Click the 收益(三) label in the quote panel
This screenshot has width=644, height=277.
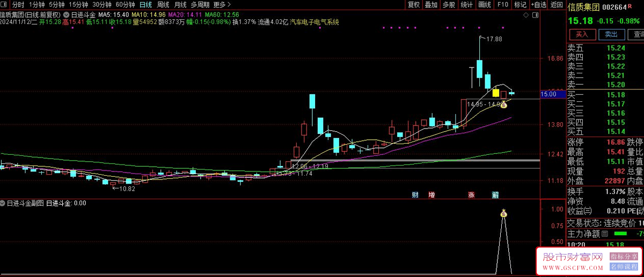click(x=579, y=212)
